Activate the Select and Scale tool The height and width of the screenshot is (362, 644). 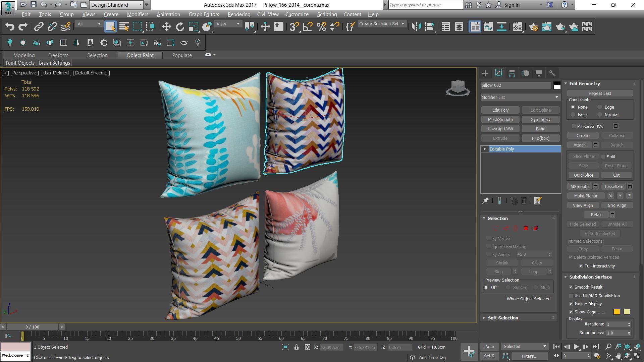pos(194,27)
